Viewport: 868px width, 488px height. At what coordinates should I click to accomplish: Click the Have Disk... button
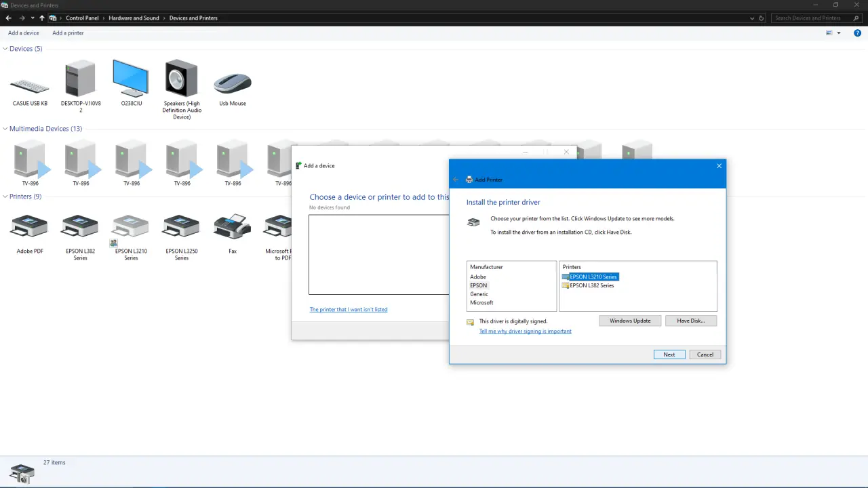click(691, 321)
